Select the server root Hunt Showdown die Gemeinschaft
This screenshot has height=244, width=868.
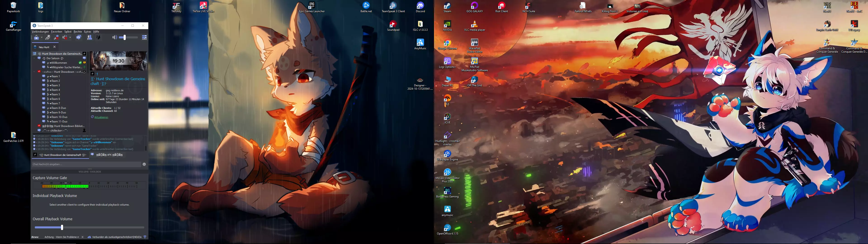pyautogui.click(x=60, y=54)
